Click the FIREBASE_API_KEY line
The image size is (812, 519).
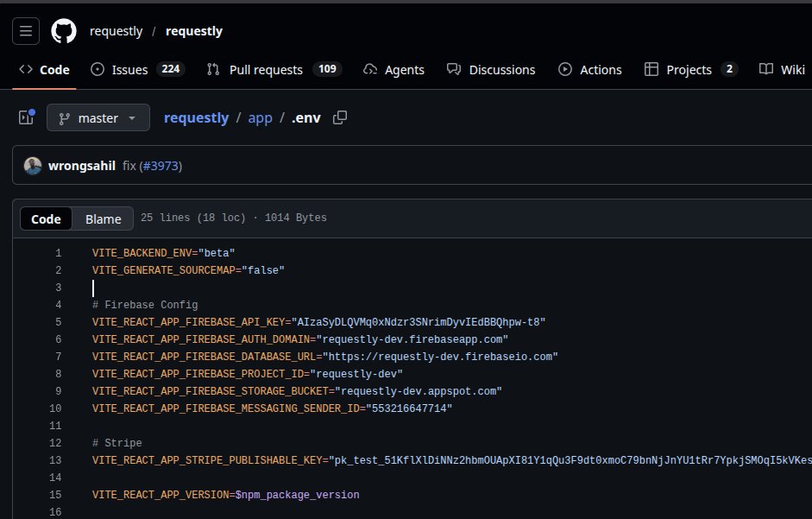coord(318,322)
